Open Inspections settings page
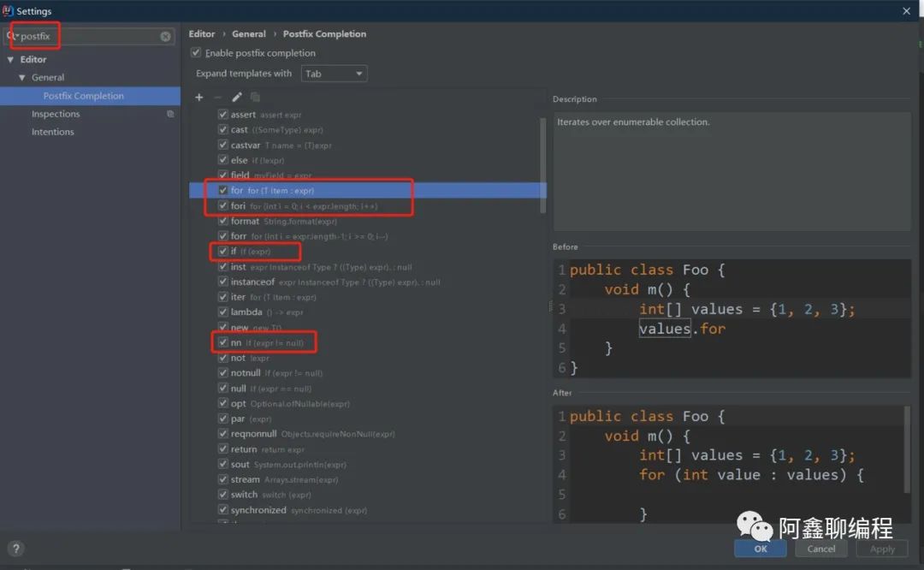This screenshot has height=570, width=924. coord(56,114)
